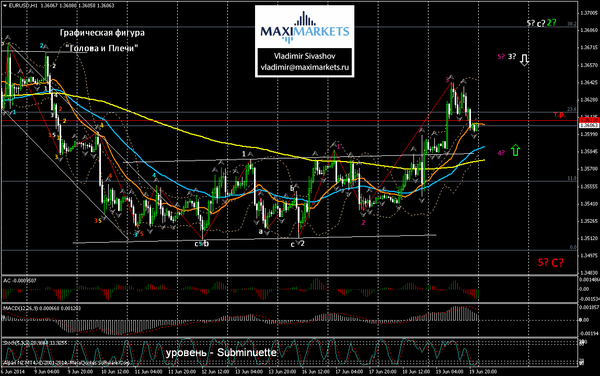
Task: Select the green 2? label at top right
Action: (x=551, y=23)
